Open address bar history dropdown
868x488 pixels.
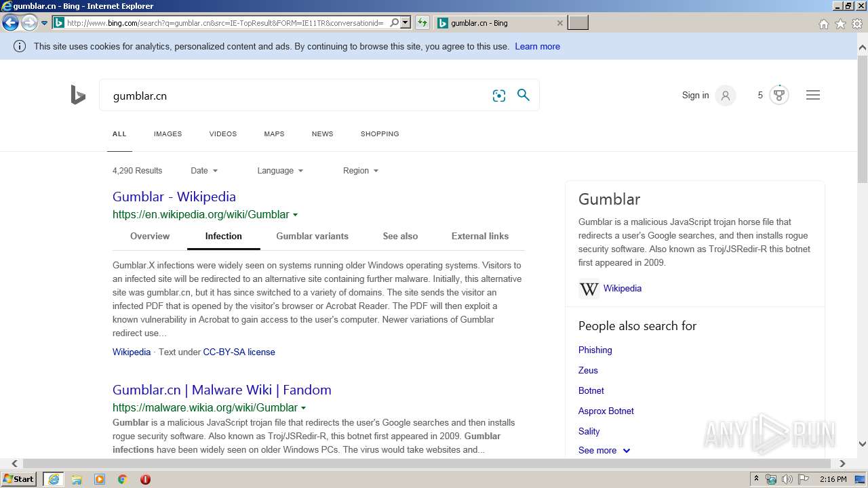406,22
